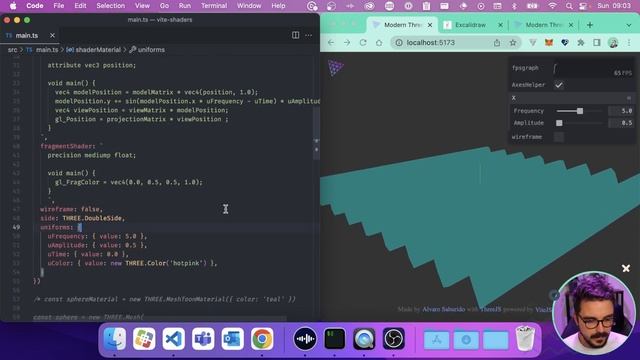Reload the localhost page
640x360 pixels.
click(x=363, y=42)
